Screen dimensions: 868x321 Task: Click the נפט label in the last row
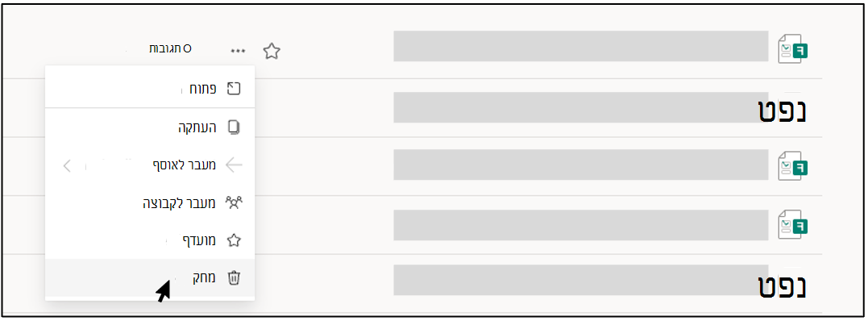(x=783, y=285)
